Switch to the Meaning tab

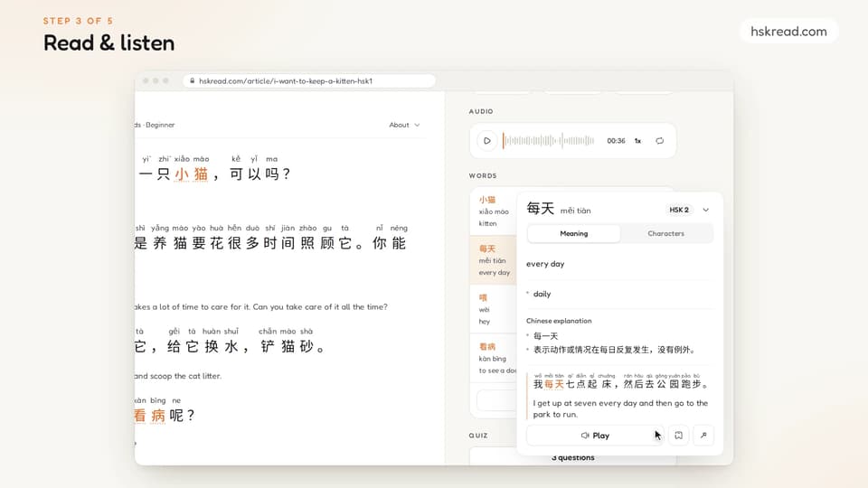point(573,233)
